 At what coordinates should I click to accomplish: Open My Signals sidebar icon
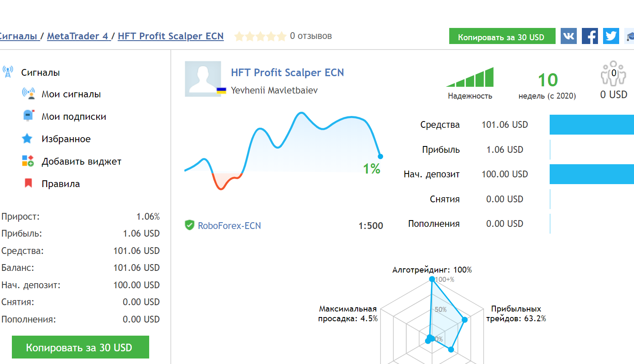(x=28, y=94)
